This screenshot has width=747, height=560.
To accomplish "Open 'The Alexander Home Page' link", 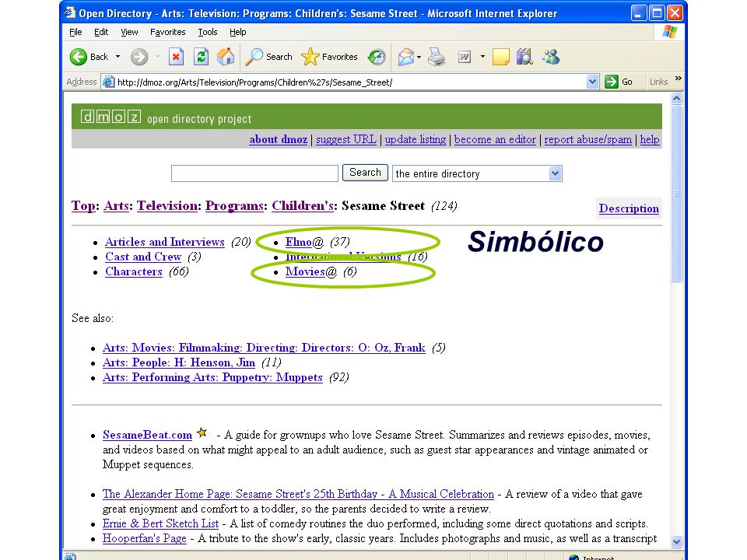I will click(298, 494).
